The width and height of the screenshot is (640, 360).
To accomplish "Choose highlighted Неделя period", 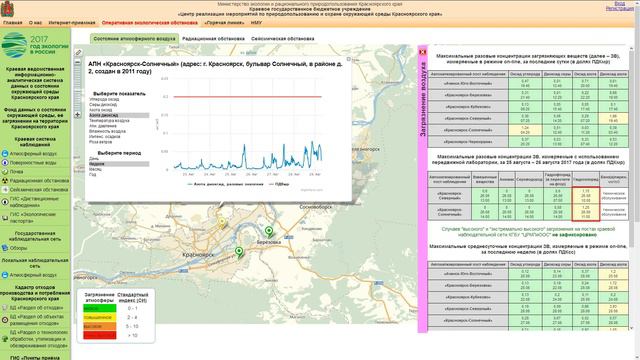I will [x=119, y=164].
